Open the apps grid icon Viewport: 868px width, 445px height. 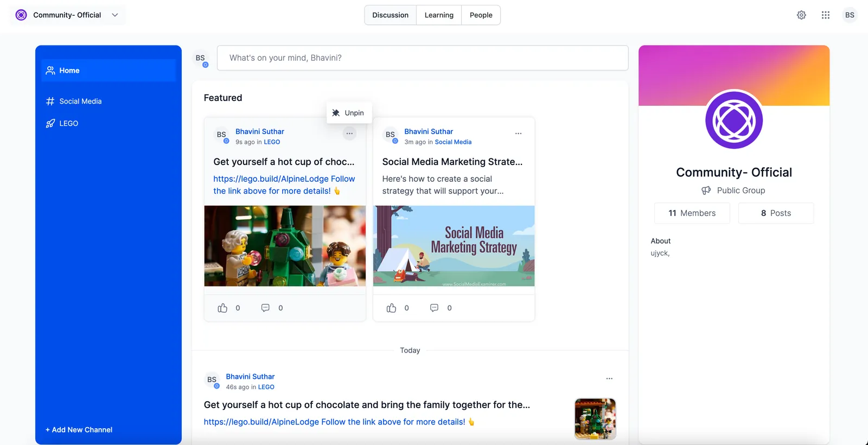(826, 15)
